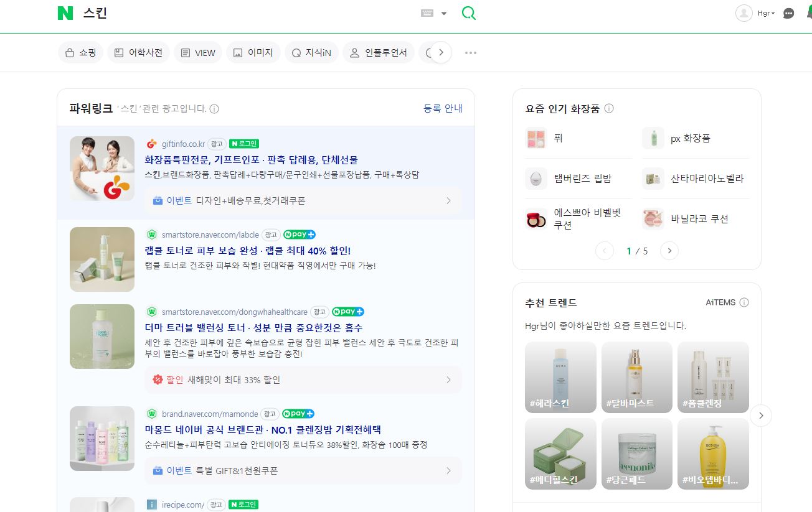
Task: Click the giftinfo.co.kr URL
Action: tap(183, 144)
